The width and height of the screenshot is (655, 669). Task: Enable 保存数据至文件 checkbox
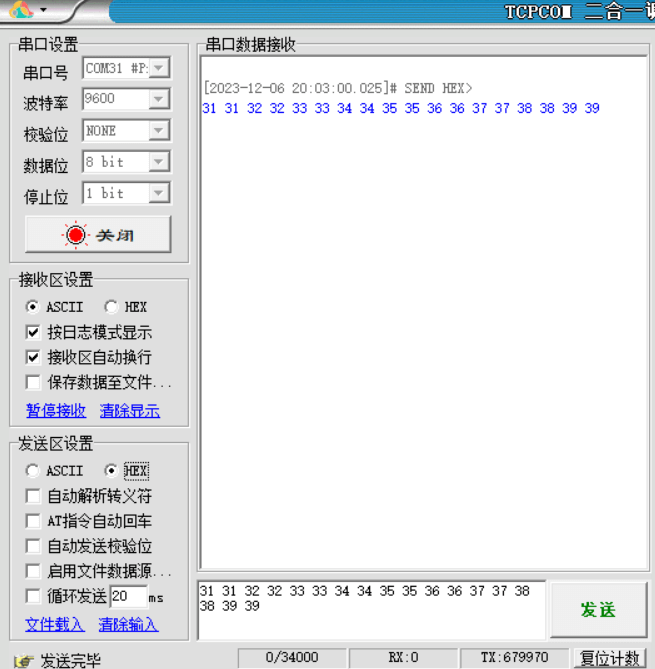click(x=33, y=382)
